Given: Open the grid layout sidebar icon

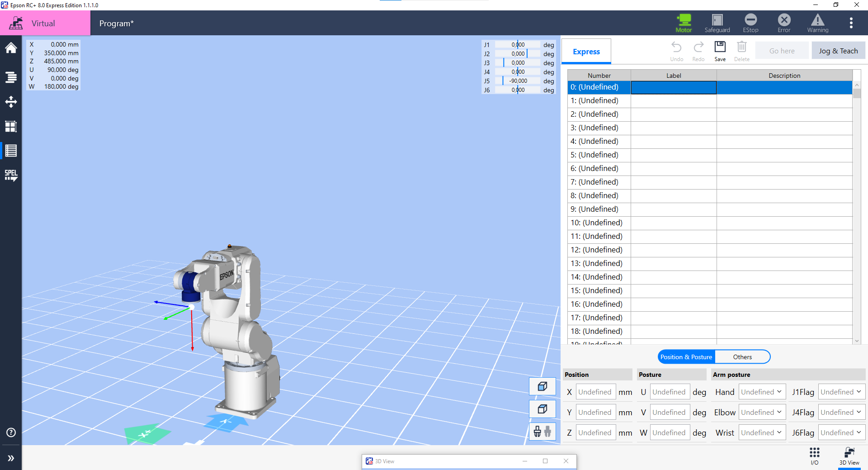Looking at the screenshot, I should tap(11, 126).
